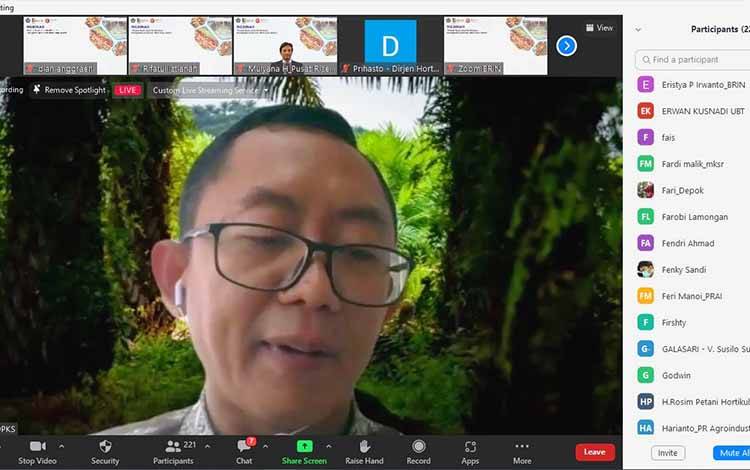
Task: Click Feri Manoi_PRAI avatar icon
Action: point(645,296)
